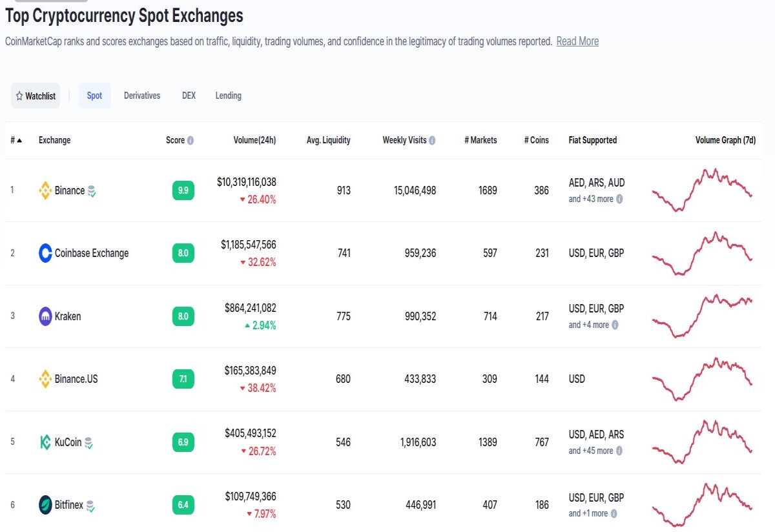Expand Kraken's 'and +4 more' fiat list

tap(594, 325)
